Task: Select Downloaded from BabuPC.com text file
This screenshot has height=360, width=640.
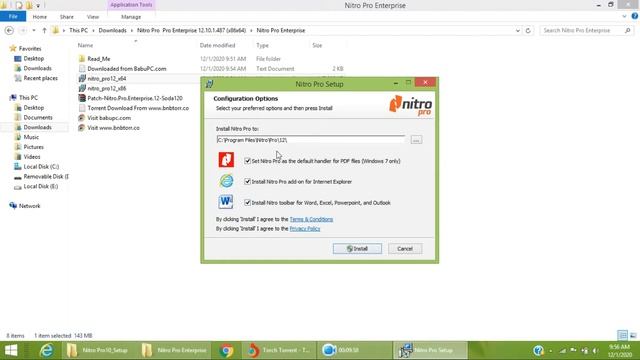Action: click(127, 69)
